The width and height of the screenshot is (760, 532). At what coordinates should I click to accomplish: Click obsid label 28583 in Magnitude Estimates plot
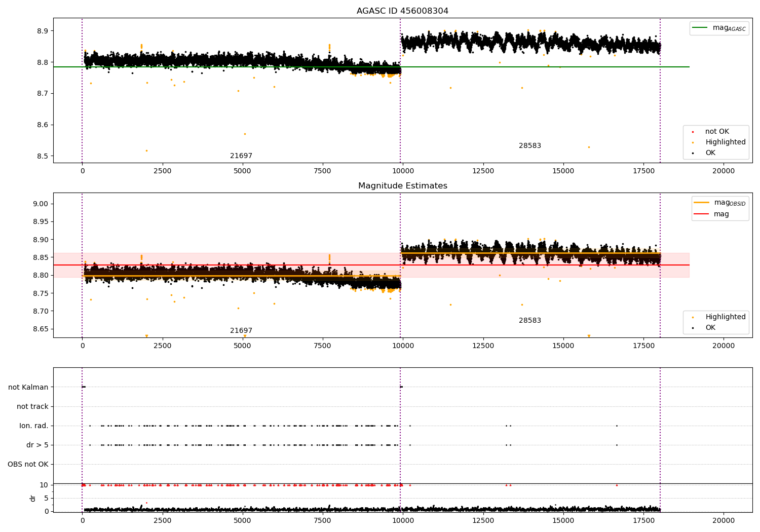tap(530, 321)
